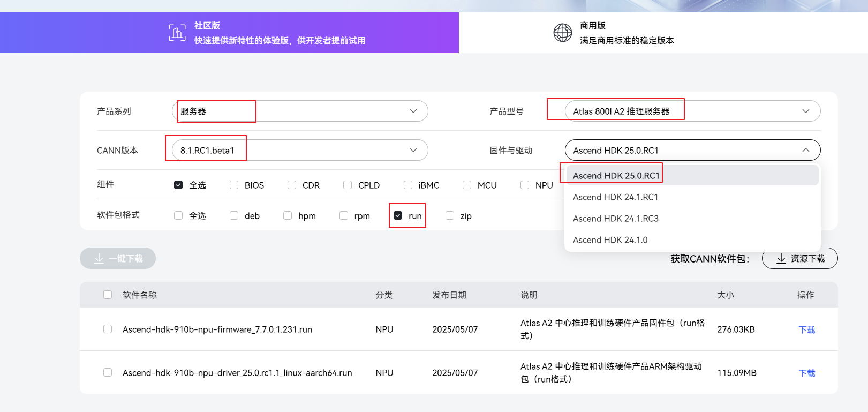Click the 产品系列 dropdown chevron arrow
This screenshot has width=868, height=412.
tap(413, 111)
